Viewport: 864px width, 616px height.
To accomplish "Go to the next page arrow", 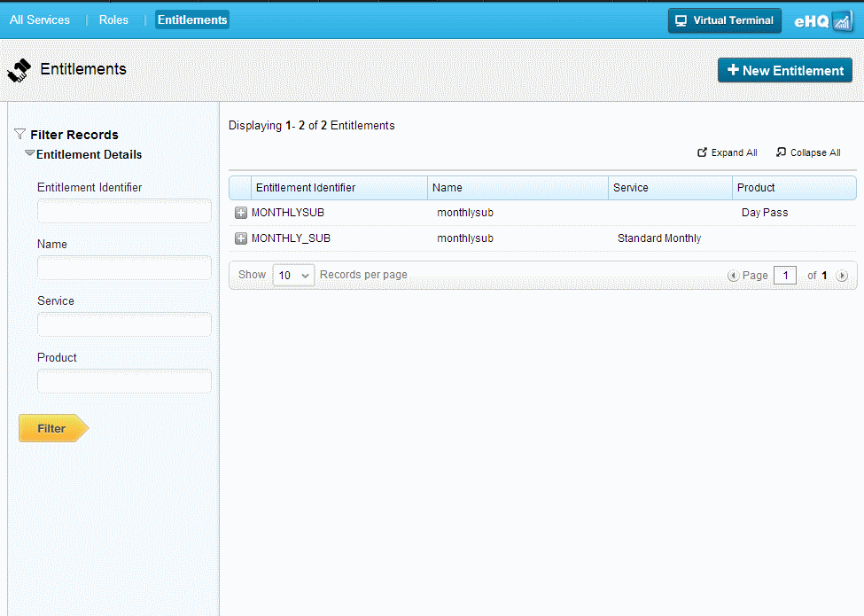I will [842, 276].
